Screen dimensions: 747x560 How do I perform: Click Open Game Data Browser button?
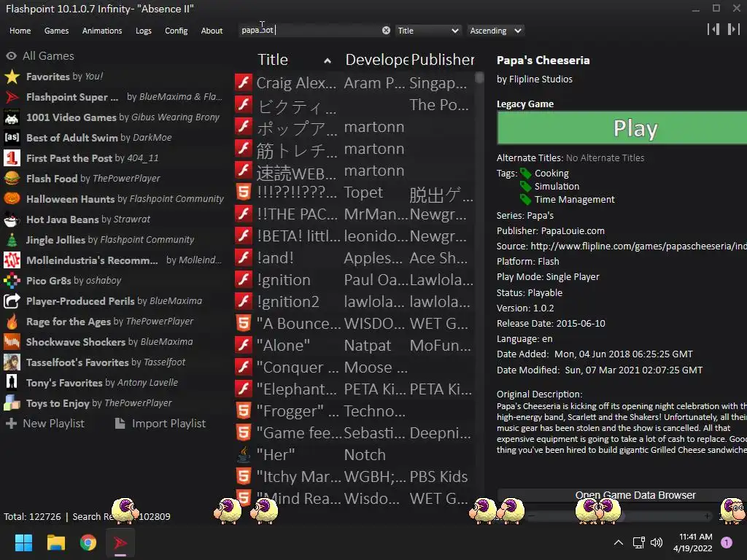click(x=622, y=495)
